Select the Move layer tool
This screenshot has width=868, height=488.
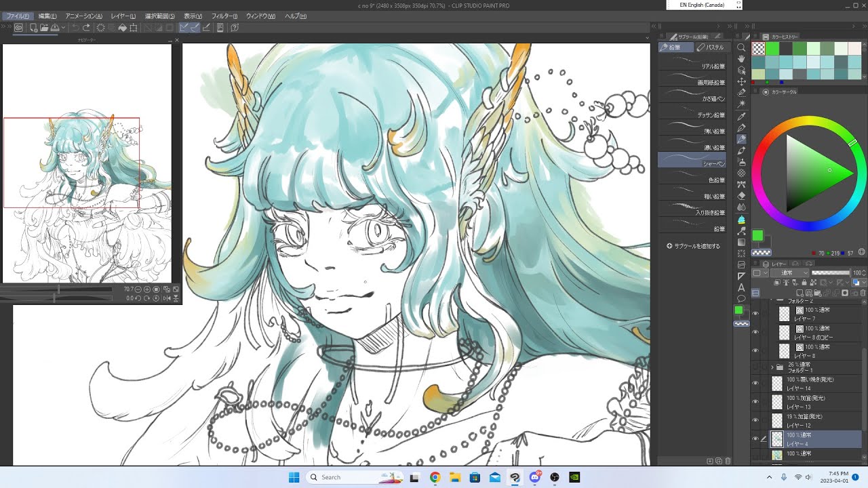tap(741, 81)
